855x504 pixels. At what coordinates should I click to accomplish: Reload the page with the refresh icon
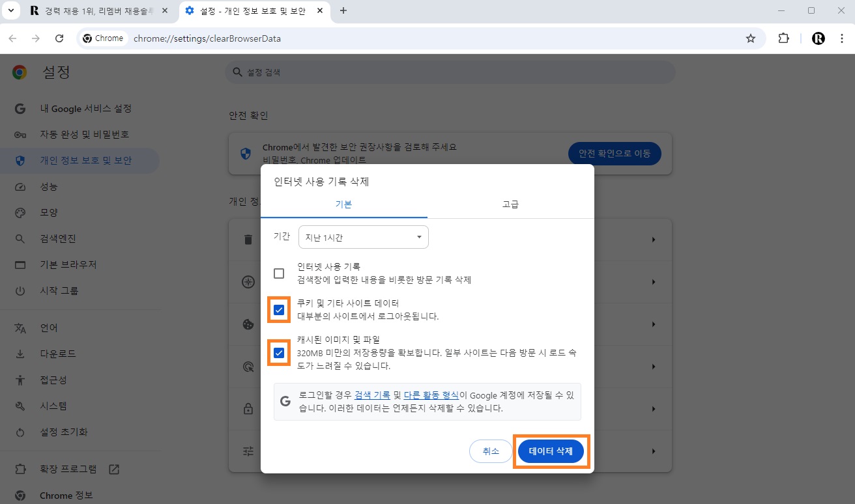coord(59,38)
